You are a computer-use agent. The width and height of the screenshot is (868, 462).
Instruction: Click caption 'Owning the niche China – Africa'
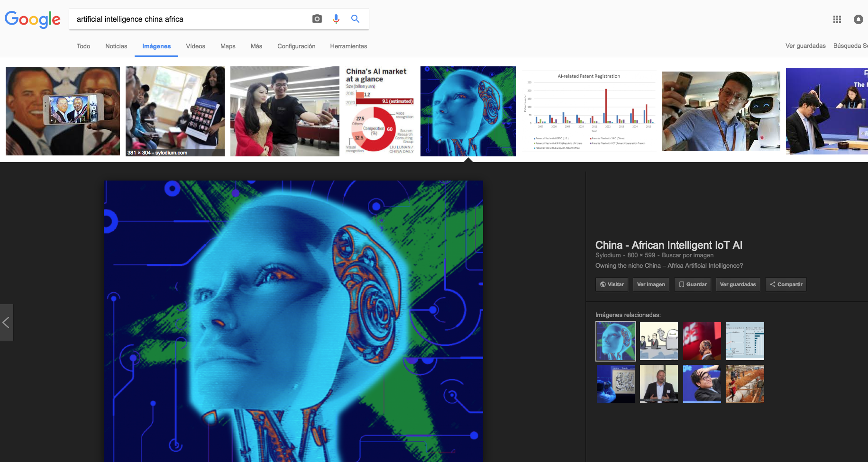coord(669,265)
